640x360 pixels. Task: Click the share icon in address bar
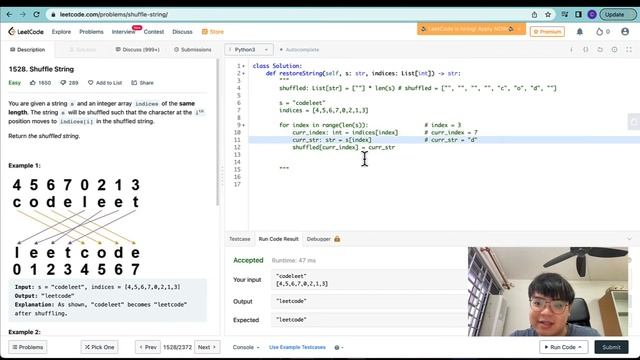point(534,14)
